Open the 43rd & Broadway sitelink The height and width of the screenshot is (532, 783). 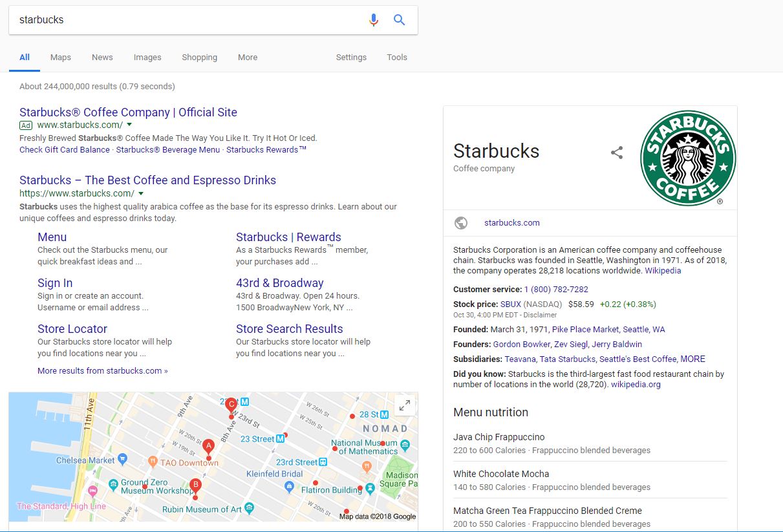click(x=279, y=283)
